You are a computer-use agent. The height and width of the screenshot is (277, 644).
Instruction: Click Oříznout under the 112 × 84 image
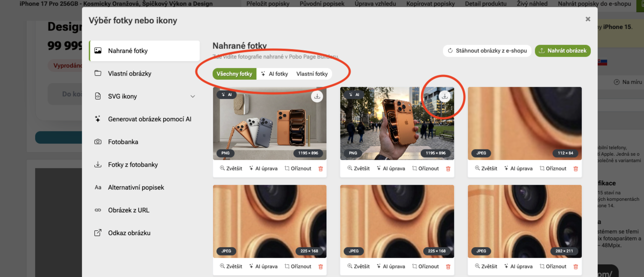point(553,168)
